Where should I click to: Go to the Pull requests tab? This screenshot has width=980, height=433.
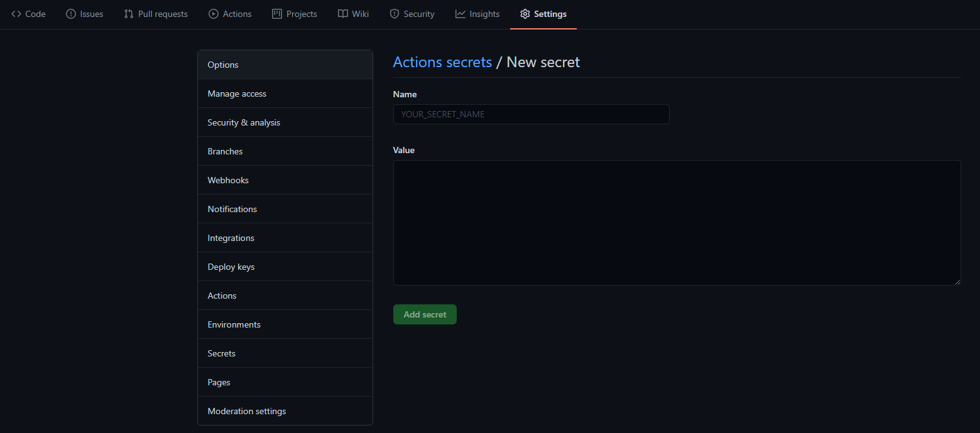point(156,14)
